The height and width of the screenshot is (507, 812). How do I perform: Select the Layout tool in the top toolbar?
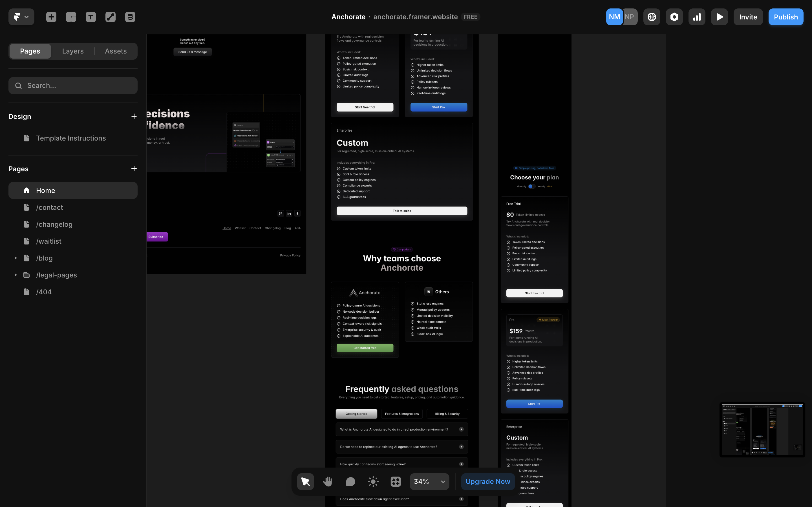71,16
